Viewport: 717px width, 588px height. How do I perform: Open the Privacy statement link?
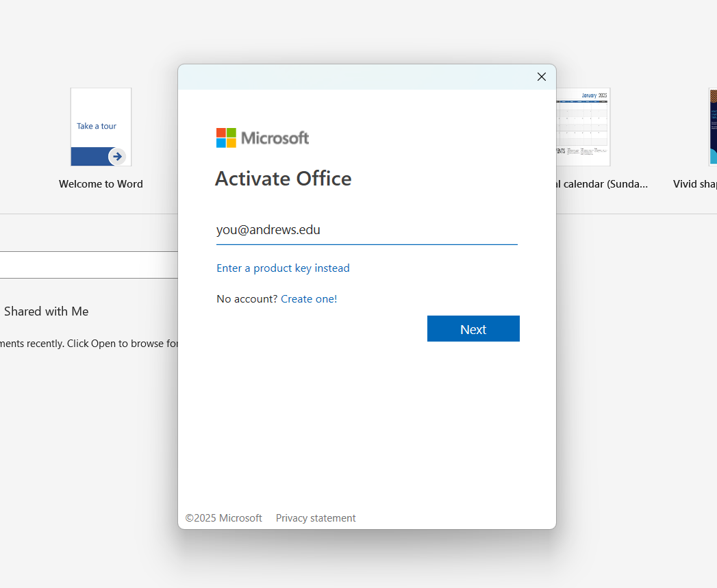point(316,518)
